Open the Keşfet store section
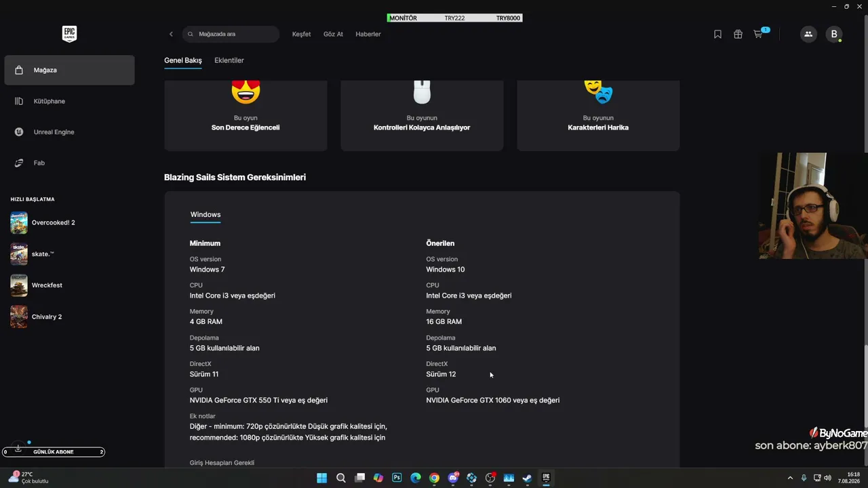Image resolution: width=868 pixels, height=488 pixels. click(301, 34)
